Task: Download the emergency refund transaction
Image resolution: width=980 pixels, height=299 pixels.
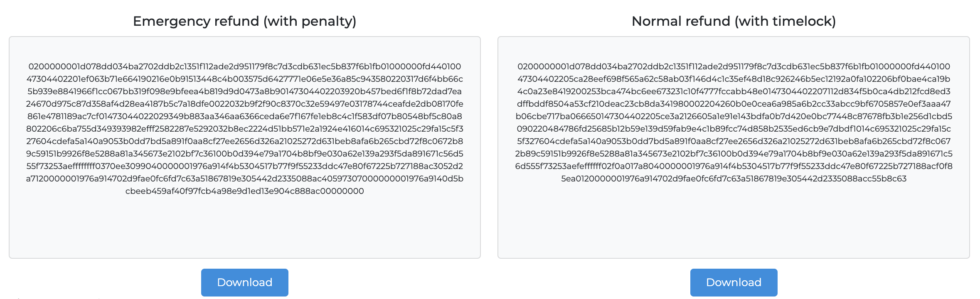Action: coord(245,282)
